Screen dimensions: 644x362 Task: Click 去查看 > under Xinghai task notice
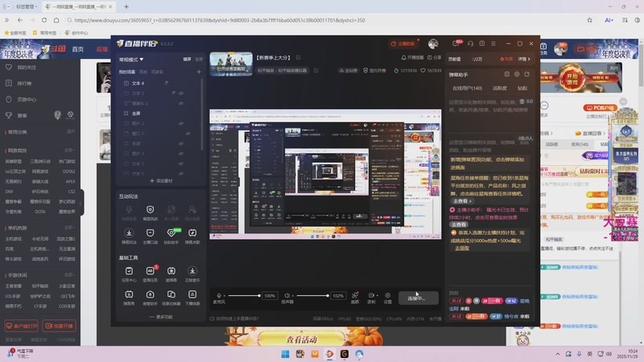462,201
